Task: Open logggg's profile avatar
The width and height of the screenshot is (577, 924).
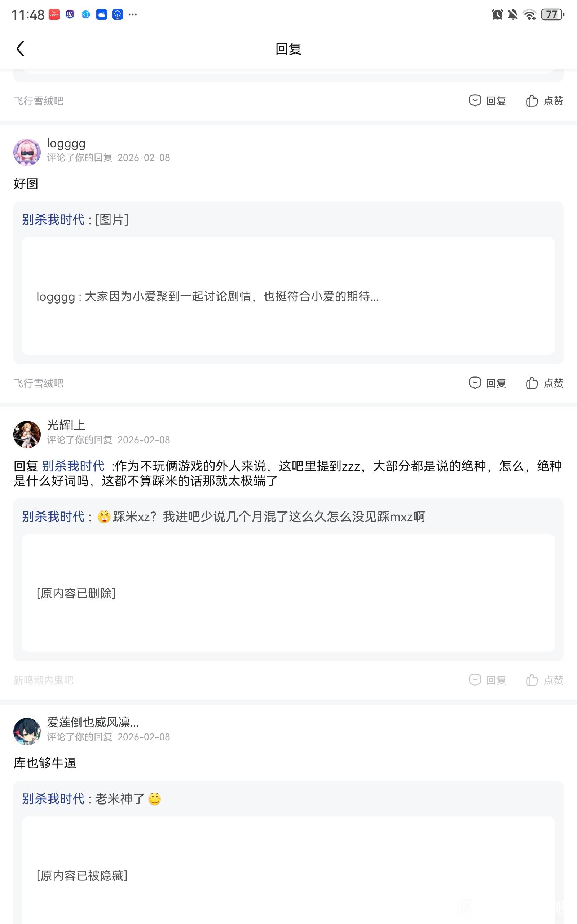Action: [x=27, y=152]
